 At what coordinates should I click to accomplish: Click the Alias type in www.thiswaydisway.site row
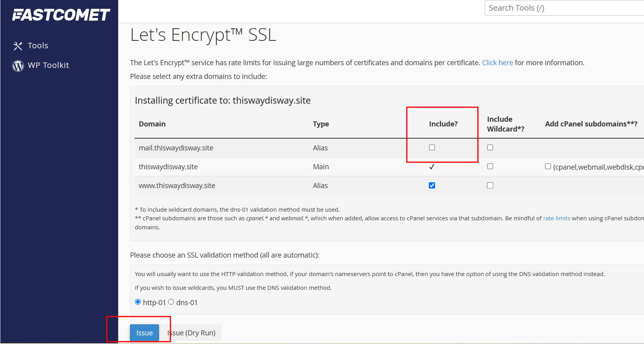[320, 186]
